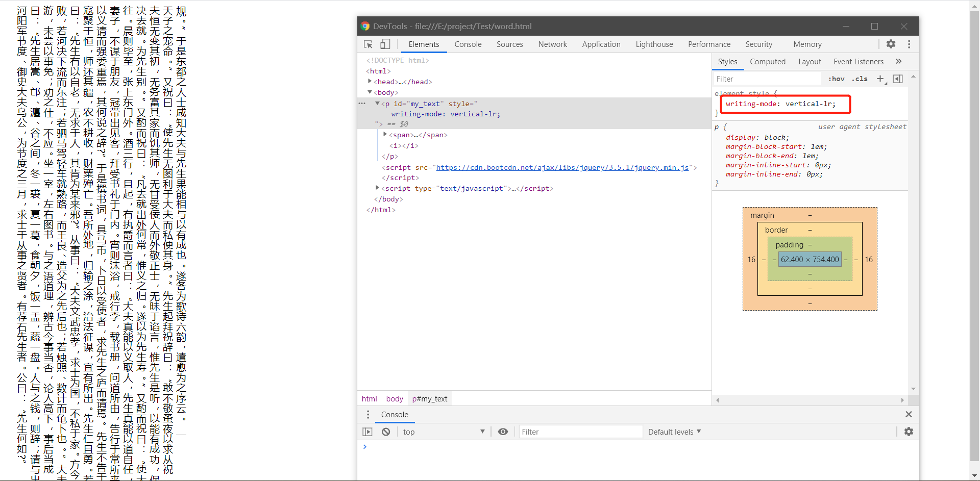This screenshot has height=481, width=980.
Task: Click body in the breadcrumb bar
Action: [395, 399]
